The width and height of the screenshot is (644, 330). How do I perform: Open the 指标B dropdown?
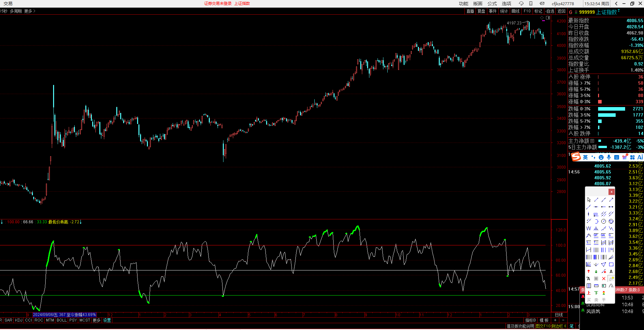(531, 320)
